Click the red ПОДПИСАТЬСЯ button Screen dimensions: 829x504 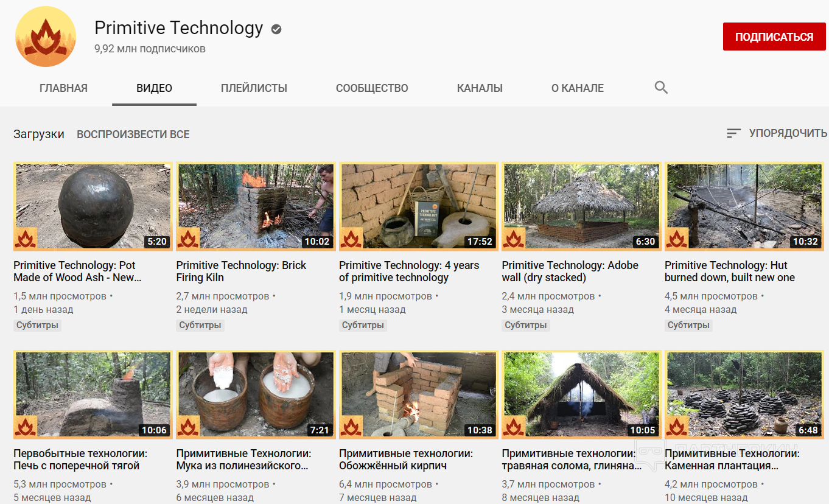tap(774, 37)
